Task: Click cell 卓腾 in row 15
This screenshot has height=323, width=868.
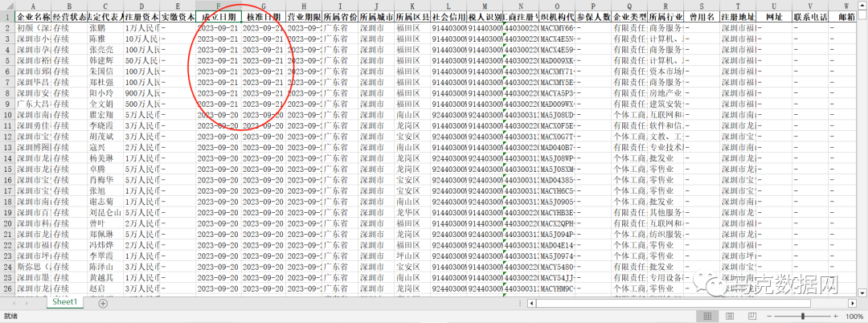Action: click(x=105, y=169)
